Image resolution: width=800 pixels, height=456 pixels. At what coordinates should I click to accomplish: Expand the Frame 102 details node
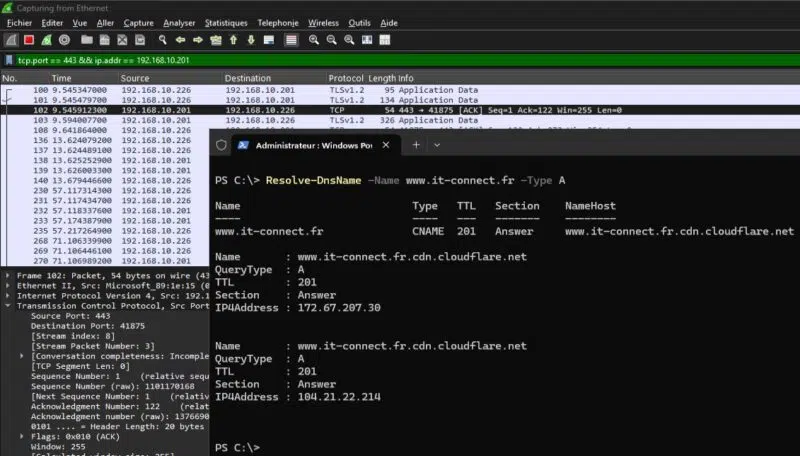pos(8,275)
